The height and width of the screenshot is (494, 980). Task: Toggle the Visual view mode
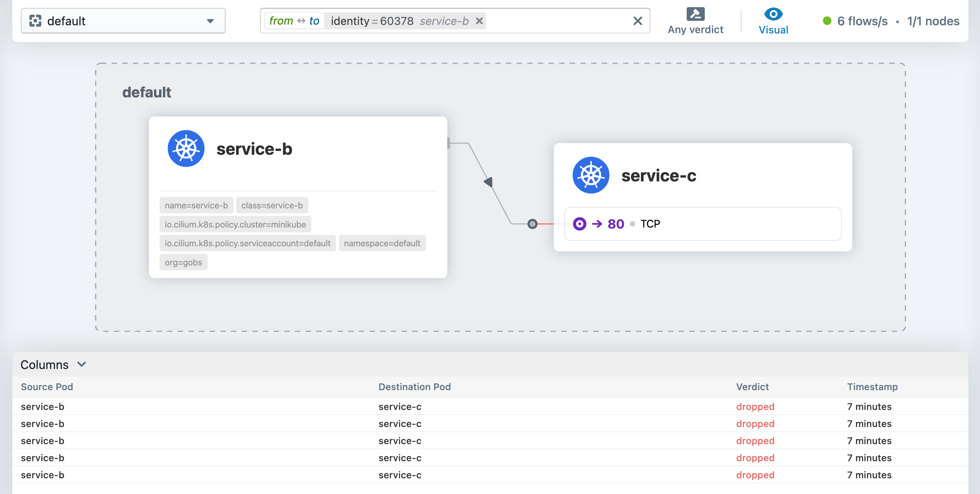773,30
